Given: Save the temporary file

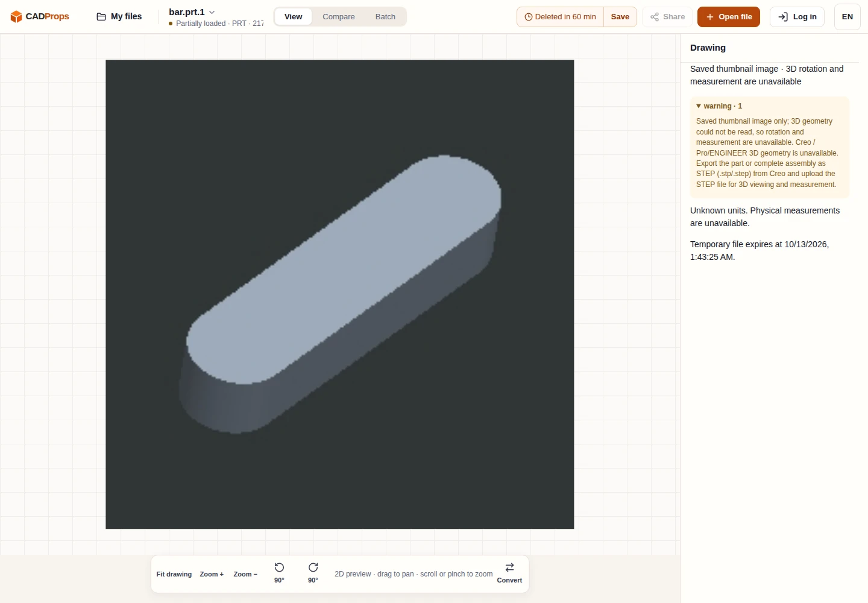Looking at the screenshot, I should click(620, 17).
